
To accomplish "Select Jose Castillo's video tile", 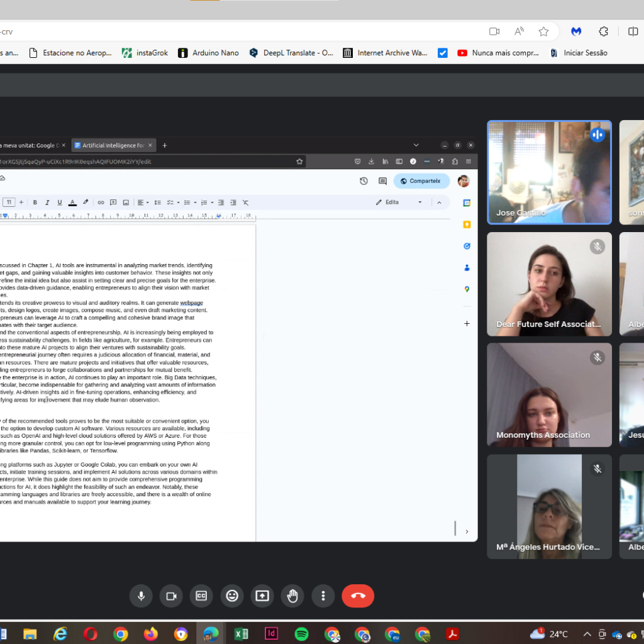I will [x=549, y=172].
